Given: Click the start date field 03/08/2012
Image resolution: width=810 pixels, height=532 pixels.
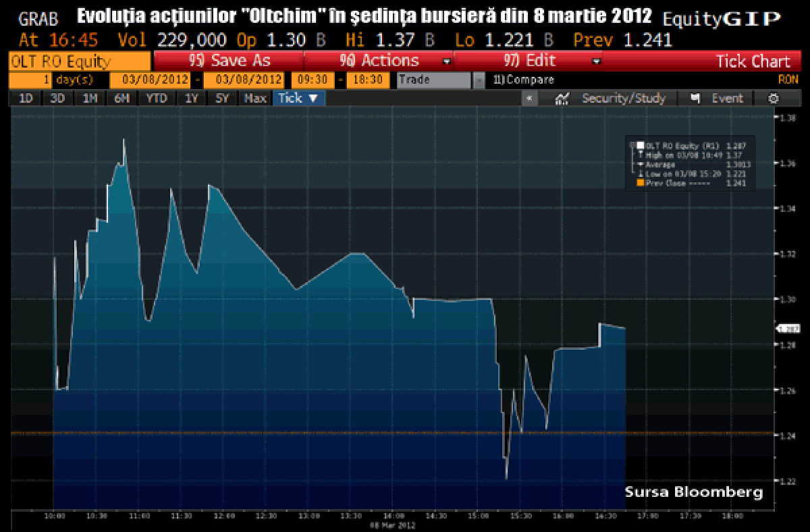Looking at the screenshot, I should (x=151, y=80).
